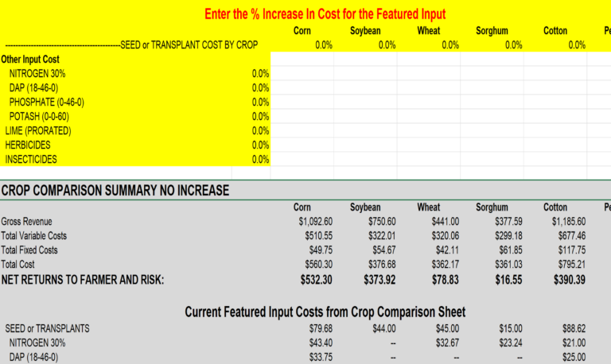
Task: Select the CROP COMPARISON SUMMARY NO INCREASE heading
Action: [115, 191]
